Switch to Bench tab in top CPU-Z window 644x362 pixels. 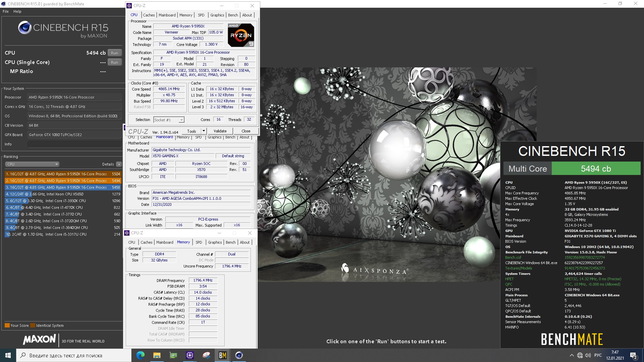[x=233, y=15]
